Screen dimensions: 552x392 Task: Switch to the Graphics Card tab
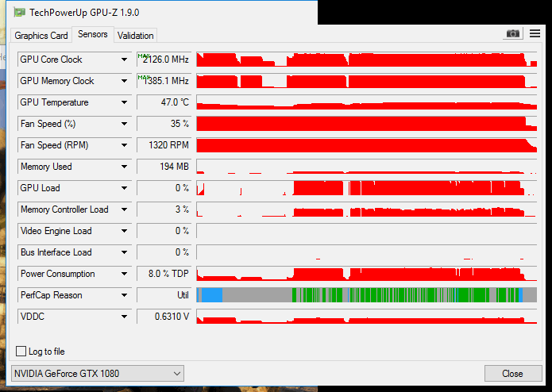[x=41, y=36]
